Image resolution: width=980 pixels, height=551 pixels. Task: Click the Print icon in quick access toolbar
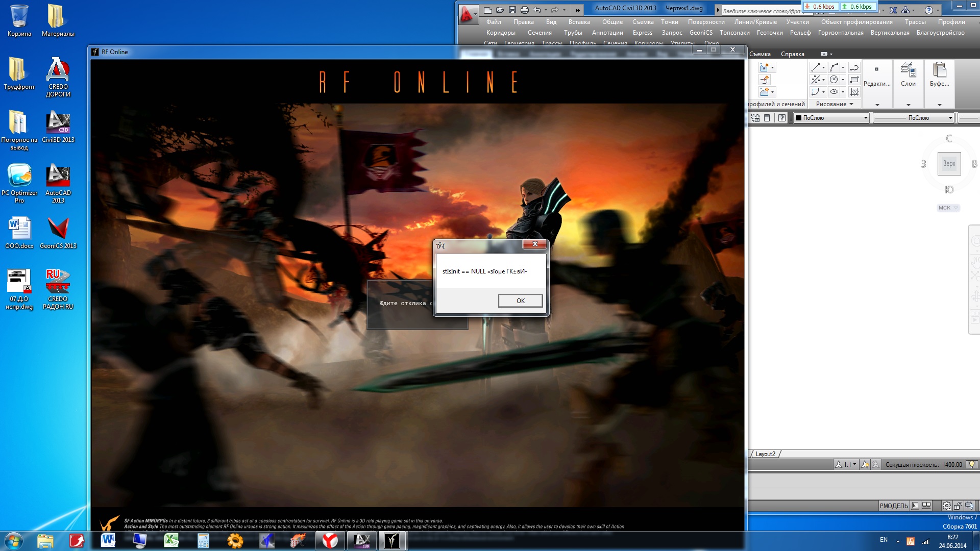pos(524,10)
